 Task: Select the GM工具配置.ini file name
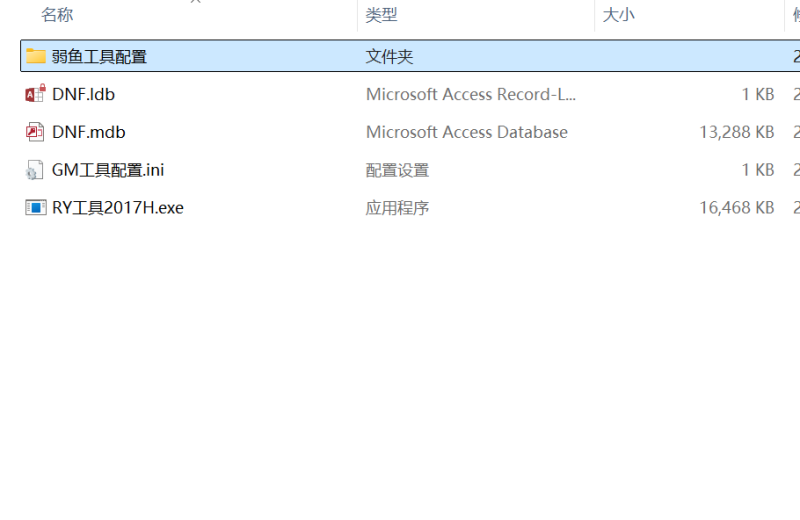coord(108,170)
